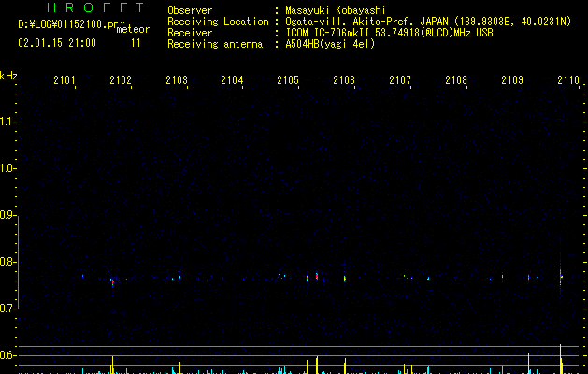Click the 1.0 kHz axis label
588x374 pixels.
[x=8, y=168]
